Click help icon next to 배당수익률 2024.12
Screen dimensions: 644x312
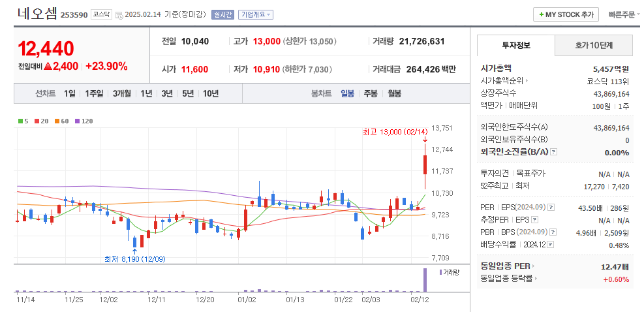click(551, 245)
